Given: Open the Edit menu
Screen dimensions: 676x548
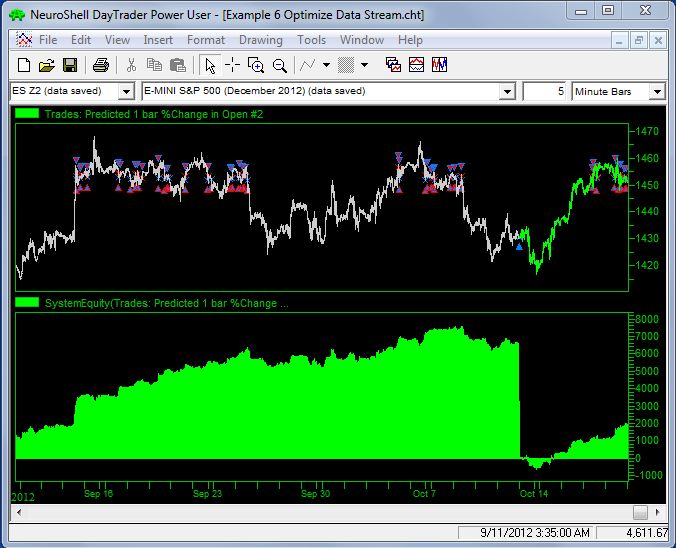Looking at the screenshot, I should (81, 40).
